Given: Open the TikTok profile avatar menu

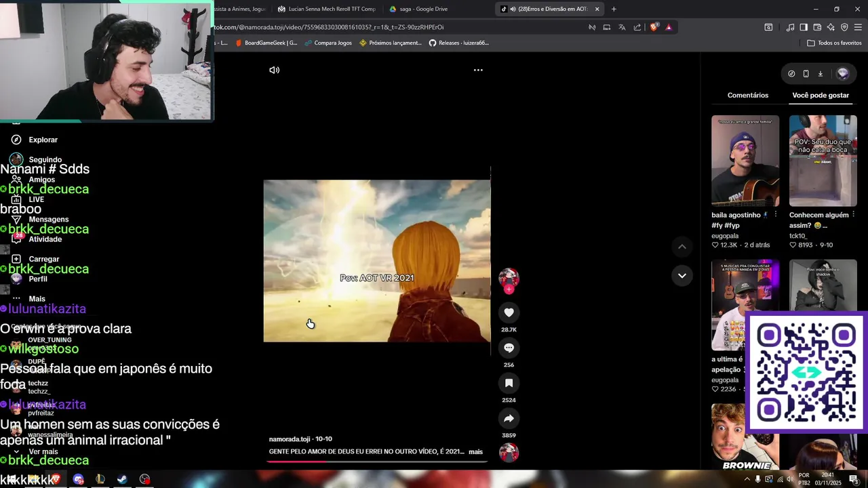Looking at the screenshot, I should coord(843,73).
